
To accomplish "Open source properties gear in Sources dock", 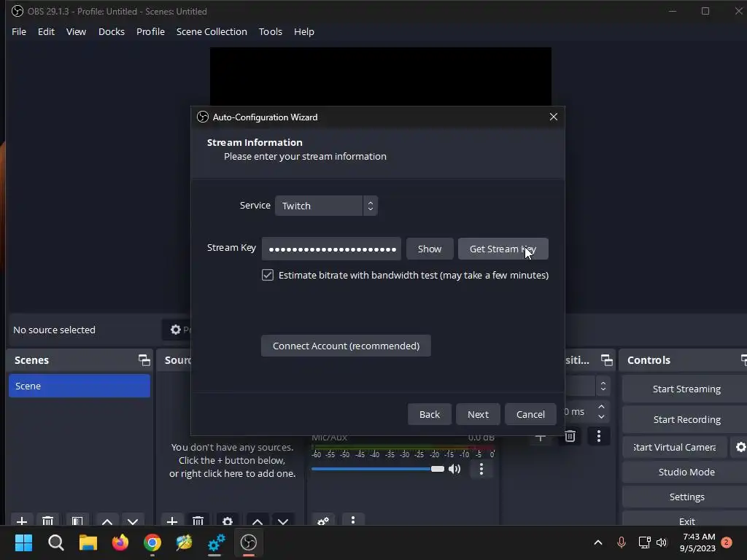I will tap(228, 521).
